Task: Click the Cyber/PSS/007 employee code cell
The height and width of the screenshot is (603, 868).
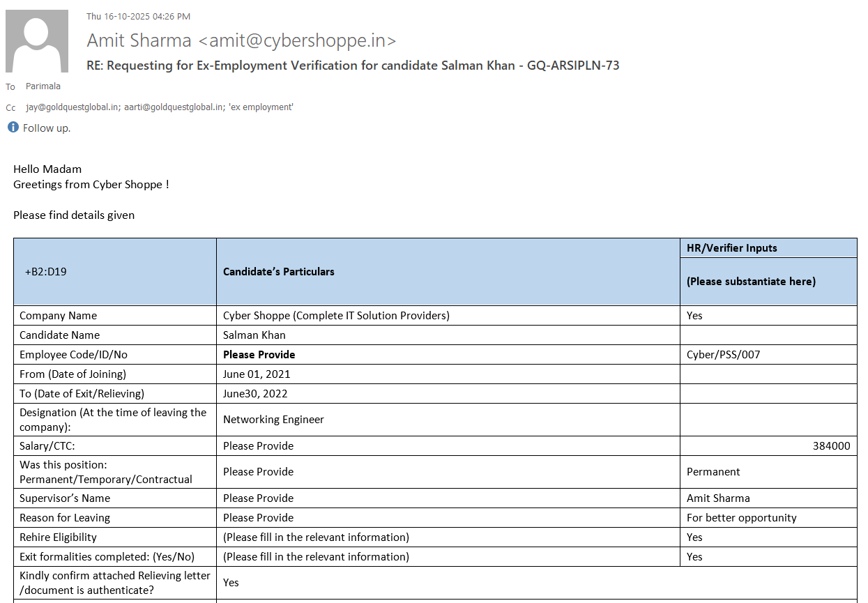Action: (723, 355)
